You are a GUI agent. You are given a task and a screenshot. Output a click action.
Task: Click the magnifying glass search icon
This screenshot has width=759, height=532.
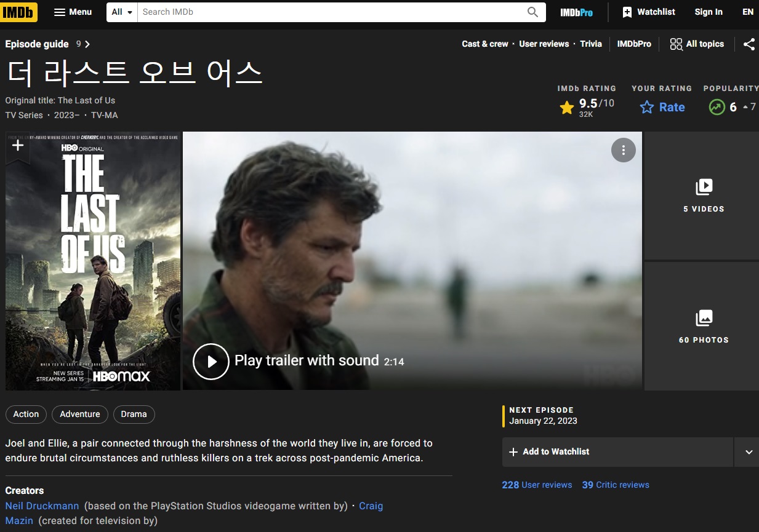tap(533, 12)
